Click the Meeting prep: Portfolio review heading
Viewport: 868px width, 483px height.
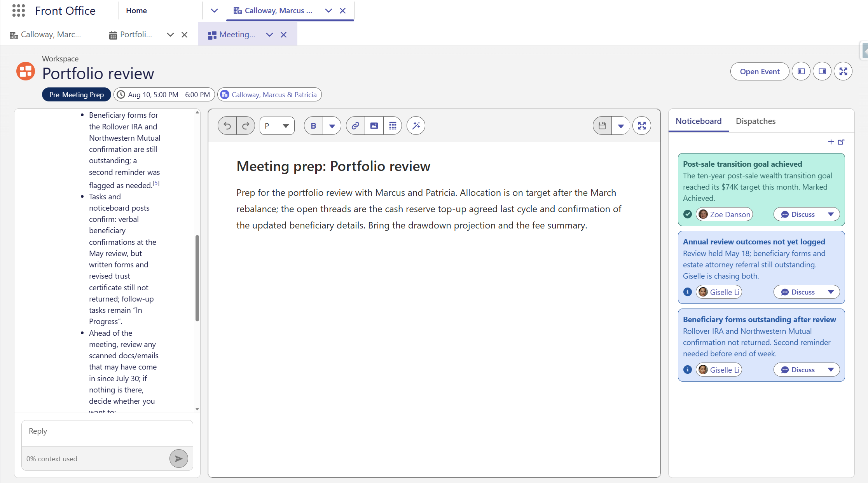click(333, 166)
